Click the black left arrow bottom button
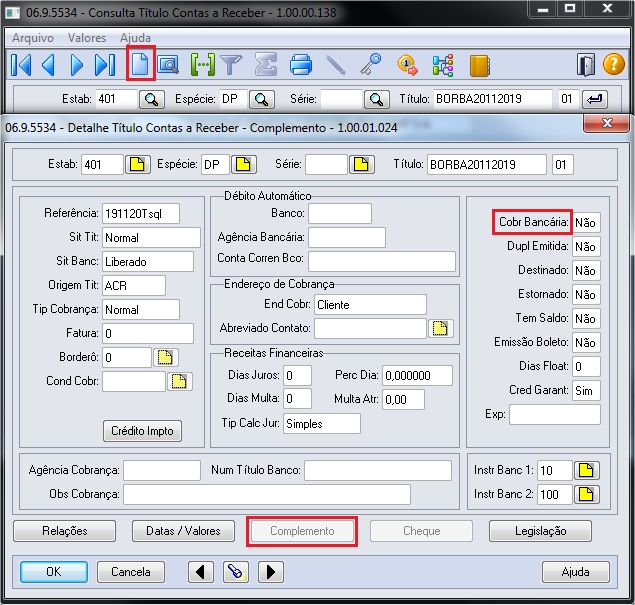The width and height of the screenshot is (635, 605). point(200,572)
